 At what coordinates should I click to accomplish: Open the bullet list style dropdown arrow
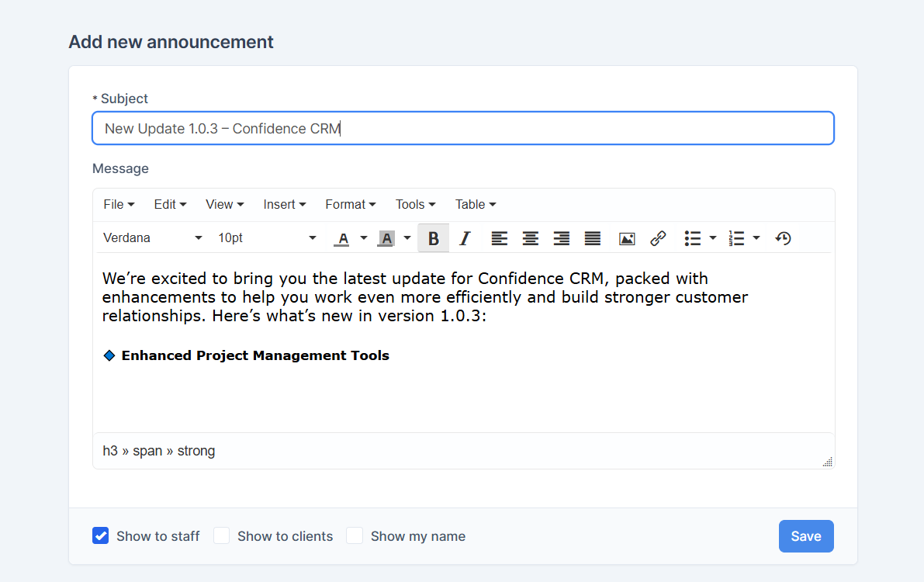(713, 238)
